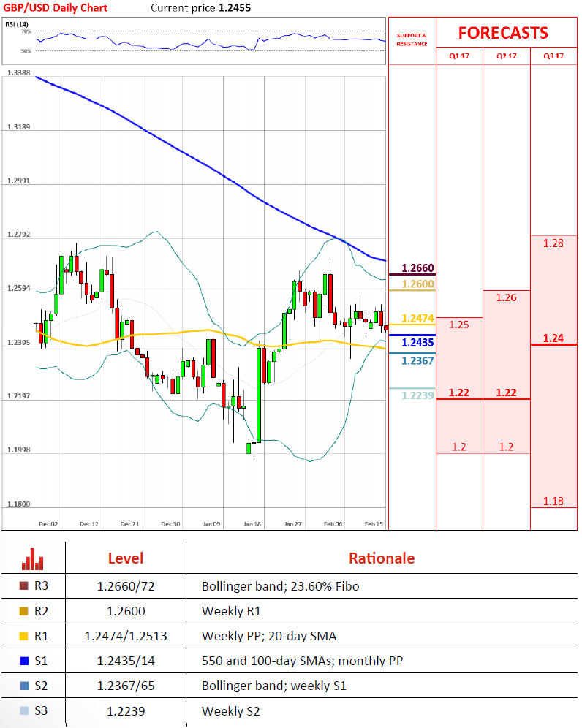This screenshot has width=582, height=728.
Task: Click the 1.2367 support level label
Action: click(x=417, y=361)
